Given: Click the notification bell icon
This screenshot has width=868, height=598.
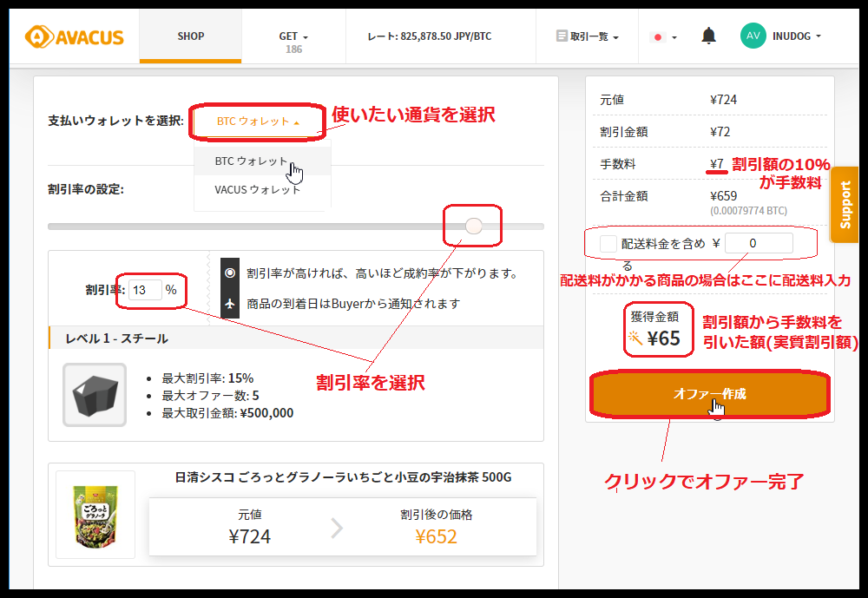Looking at the screenshot, I should point(709,36).
